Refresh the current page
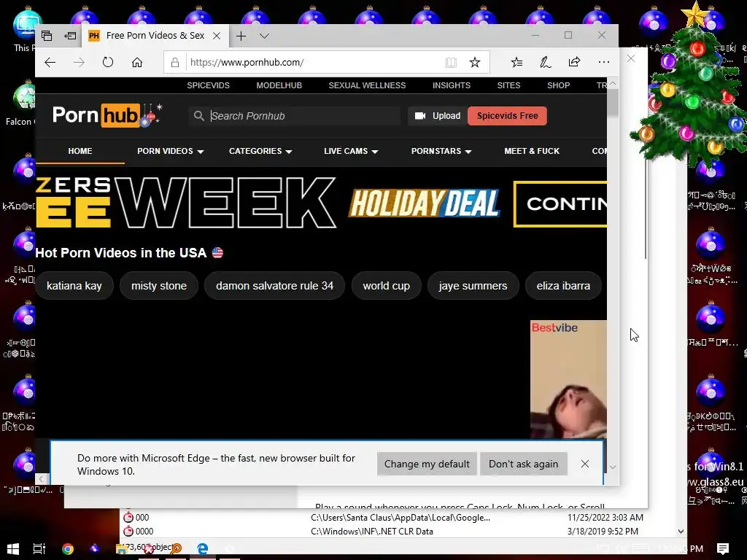Image resolution: width=747 pixels, height=560 pixels. point(108,63)
